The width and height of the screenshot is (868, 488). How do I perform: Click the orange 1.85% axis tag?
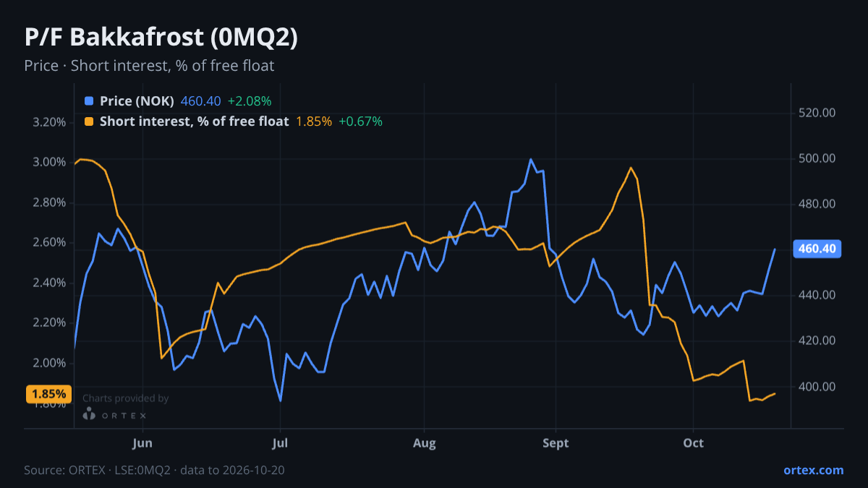[49, 394]
